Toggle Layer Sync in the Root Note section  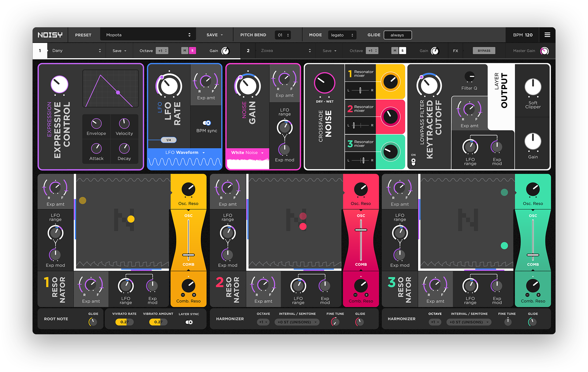[x=189, y=322]
